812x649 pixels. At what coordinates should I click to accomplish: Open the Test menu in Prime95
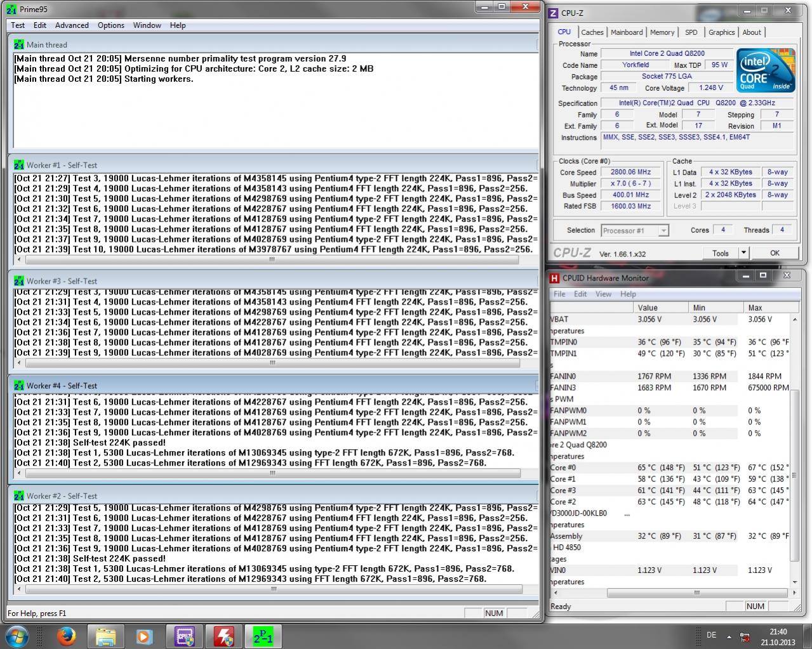[x=18, y=25]
